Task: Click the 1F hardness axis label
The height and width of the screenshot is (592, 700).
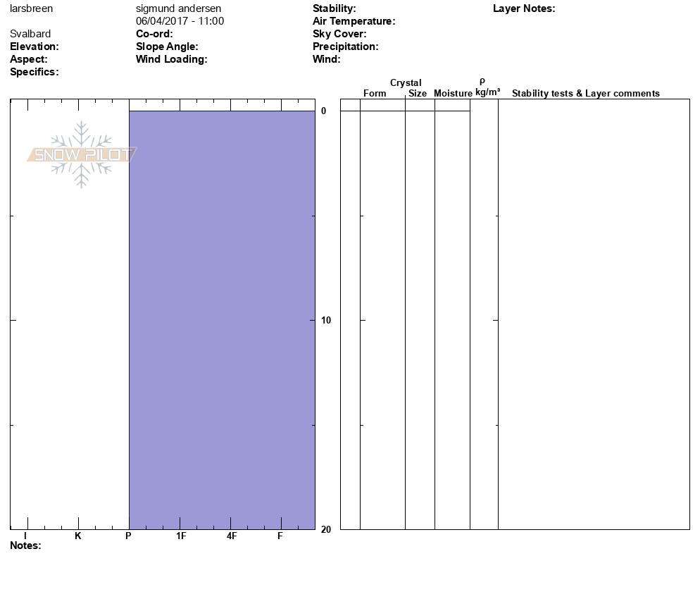Action: tap(181, 536)
